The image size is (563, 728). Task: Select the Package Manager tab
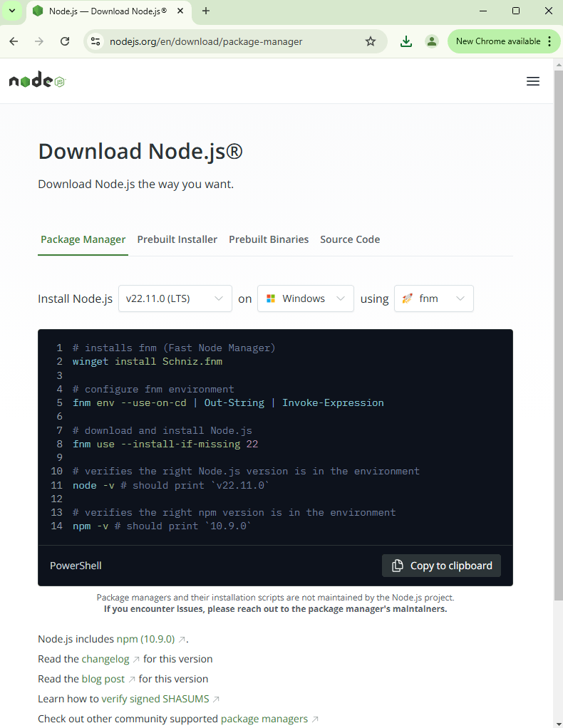point(83,239)
